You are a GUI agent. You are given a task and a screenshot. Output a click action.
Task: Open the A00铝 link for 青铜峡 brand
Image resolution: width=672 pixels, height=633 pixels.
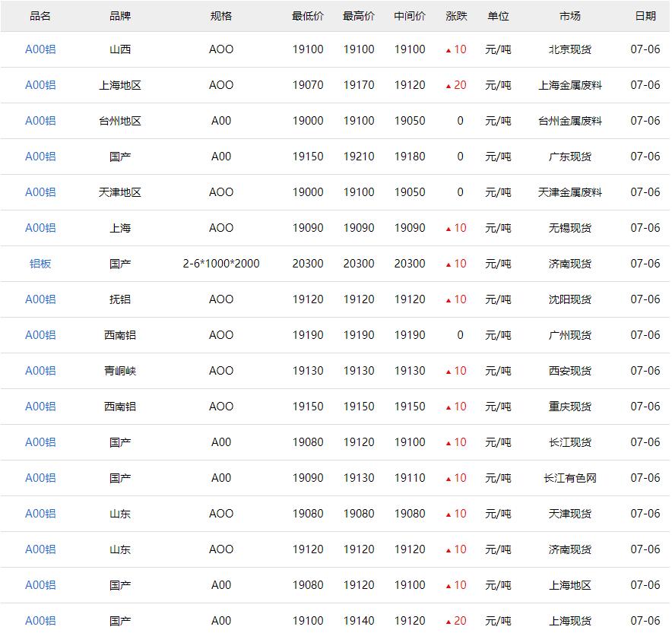(x=40, y=371)
